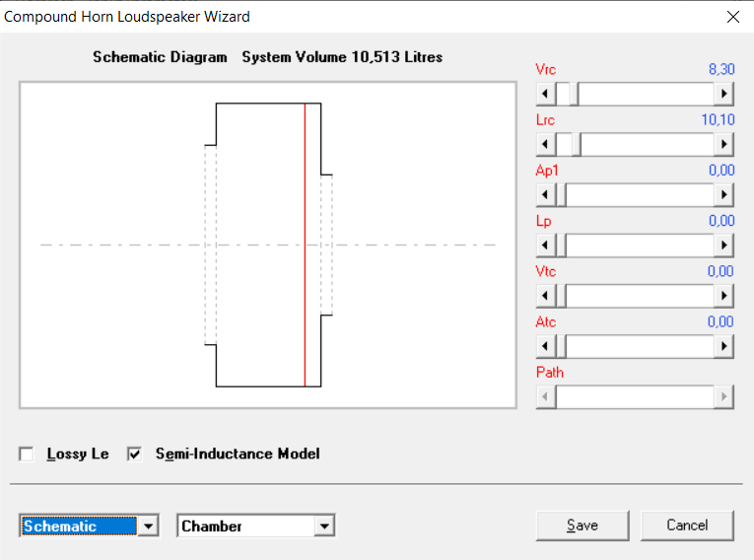This screenshot has width=754, height=560.
Task: Decrease Vrc with its left arrow
Action: pyautogui.click(x=546, y=94)
